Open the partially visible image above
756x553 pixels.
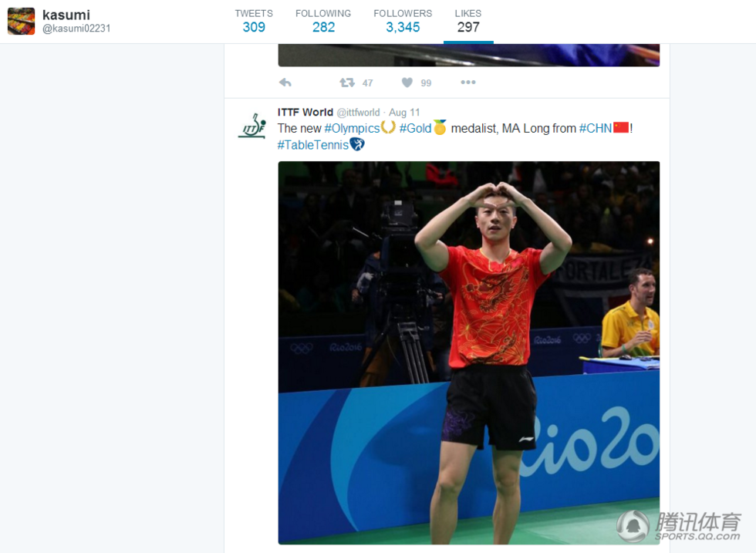pyautogui.click(x=469, y=55)
